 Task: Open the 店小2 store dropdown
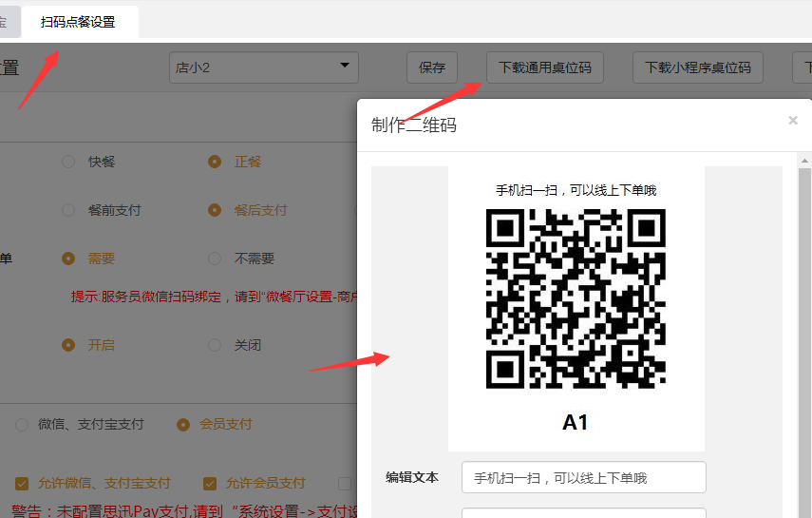pyautogui.click(x=264, y=67)
